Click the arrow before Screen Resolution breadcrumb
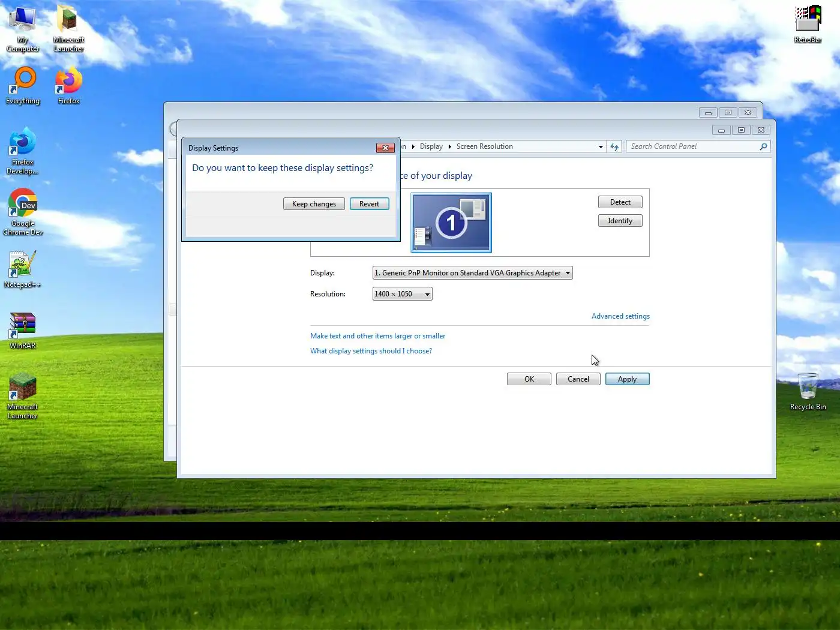This screenshot has height=630, width=840. pos(450,146)
